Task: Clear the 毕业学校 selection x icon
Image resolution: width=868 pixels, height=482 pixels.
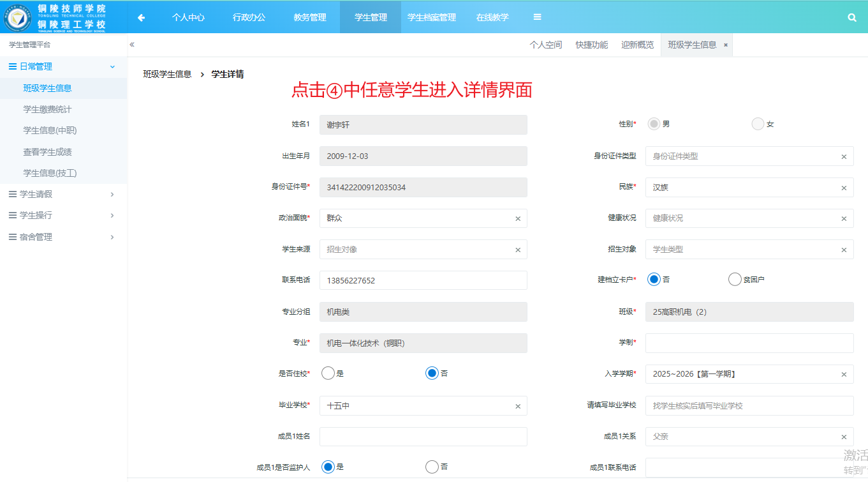Action: coord(518,406)
